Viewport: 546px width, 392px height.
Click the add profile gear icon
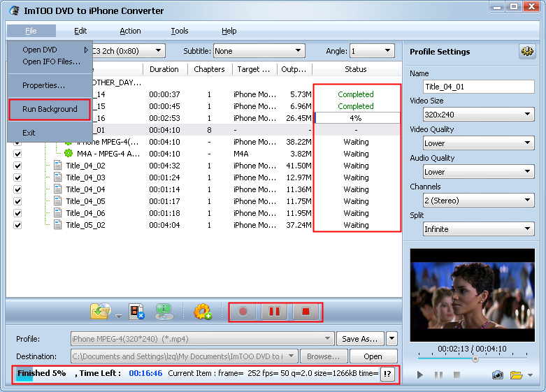pyautogui.click(x=203, y=311)
